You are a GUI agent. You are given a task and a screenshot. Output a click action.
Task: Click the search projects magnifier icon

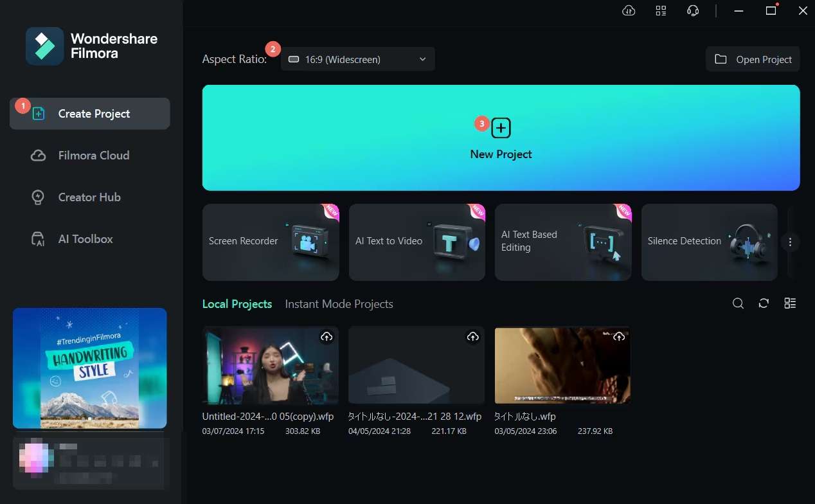(x=739, y=303)
